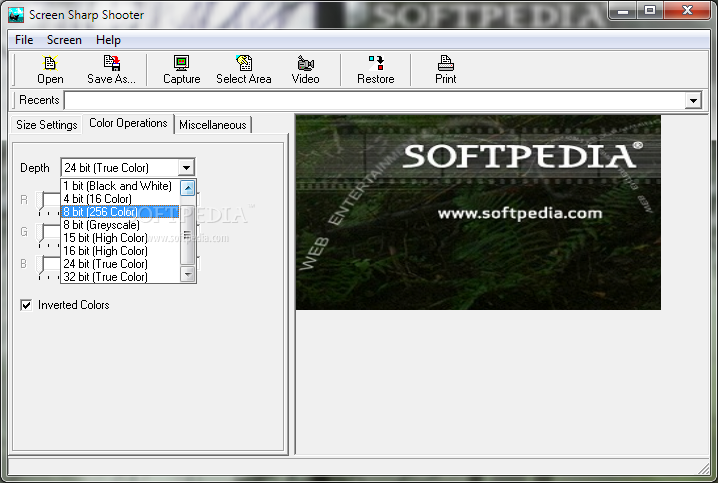The image size is (718, 483).
Task: Click the depth list scroll down arrow
Action: tap(188, 274)
